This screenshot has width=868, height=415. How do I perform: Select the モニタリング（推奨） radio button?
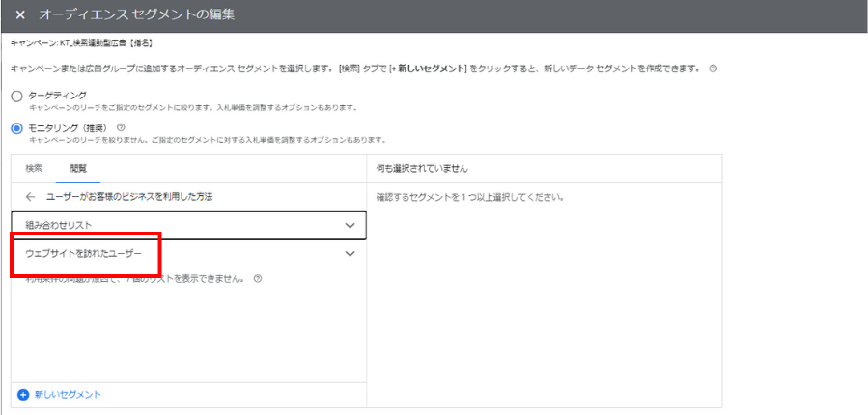pos(15,127)
